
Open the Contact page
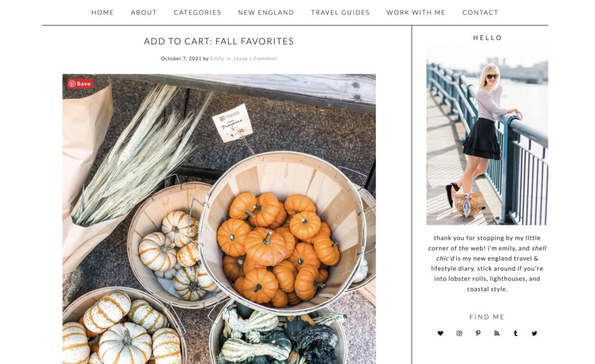point(480,13)
